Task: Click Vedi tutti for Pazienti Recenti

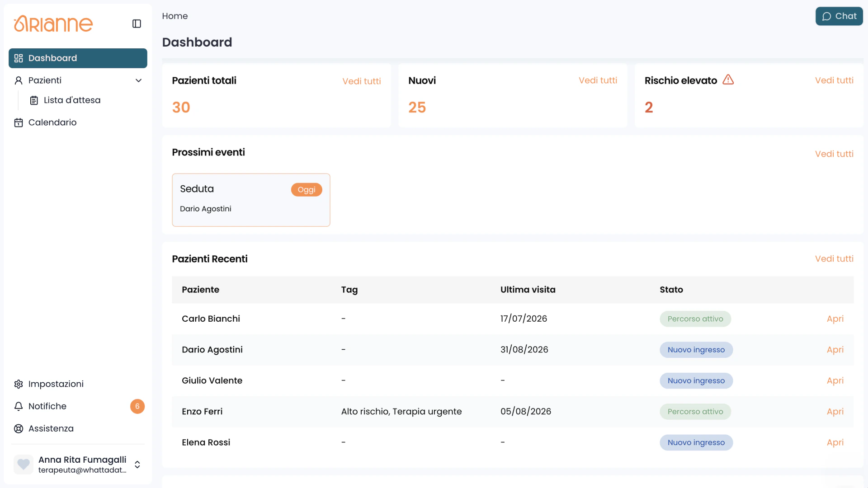Action: (x=834, y=259)
